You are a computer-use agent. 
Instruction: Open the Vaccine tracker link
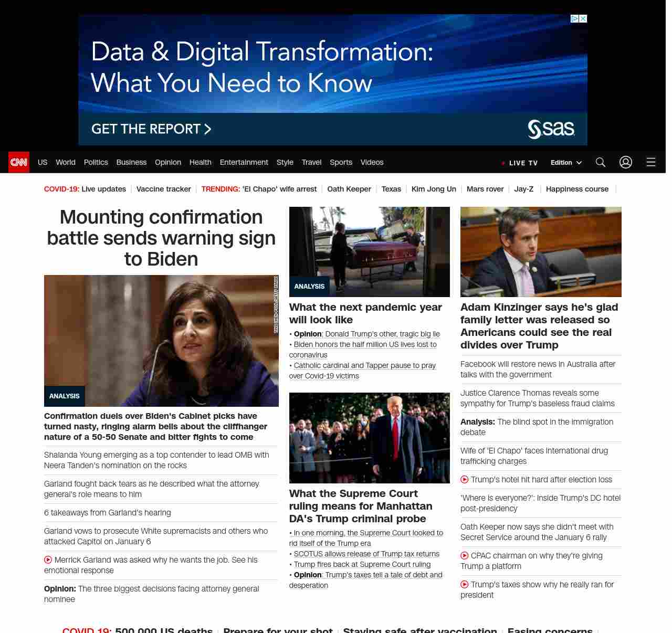(163, 189)
